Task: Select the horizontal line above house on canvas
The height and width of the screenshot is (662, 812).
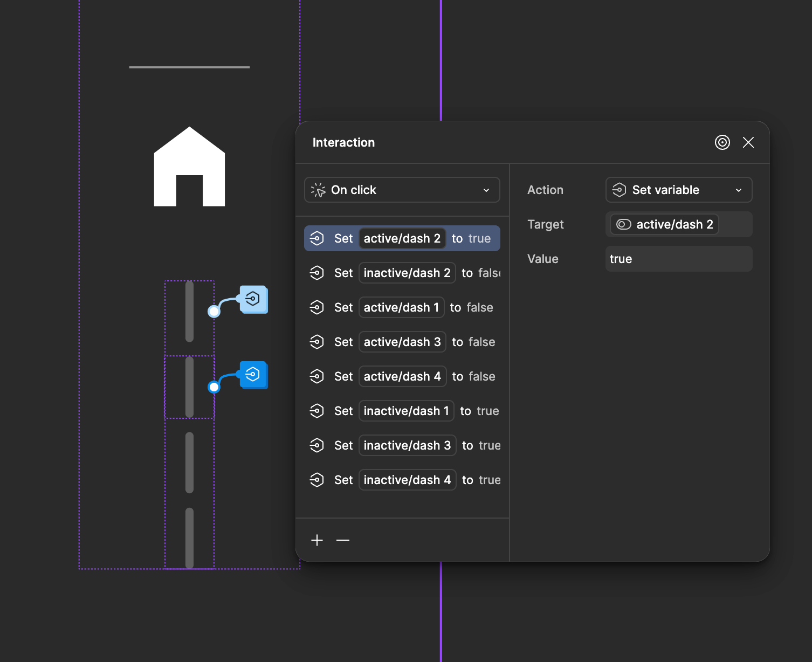Action: (189, 67)
